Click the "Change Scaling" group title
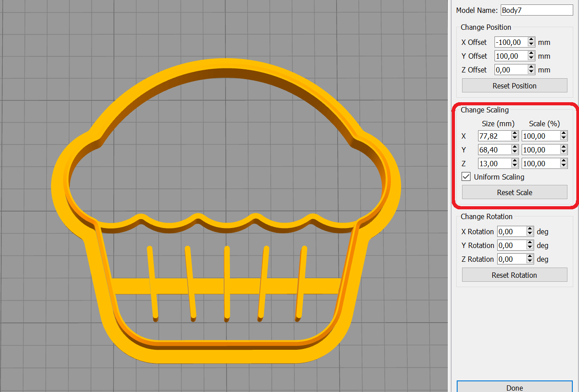Viewport: 579px width, 392px height. pos(485,110)
